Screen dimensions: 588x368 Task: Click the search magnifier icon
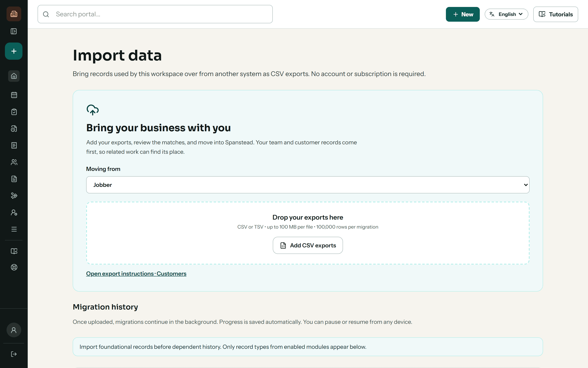pos(46,14)
